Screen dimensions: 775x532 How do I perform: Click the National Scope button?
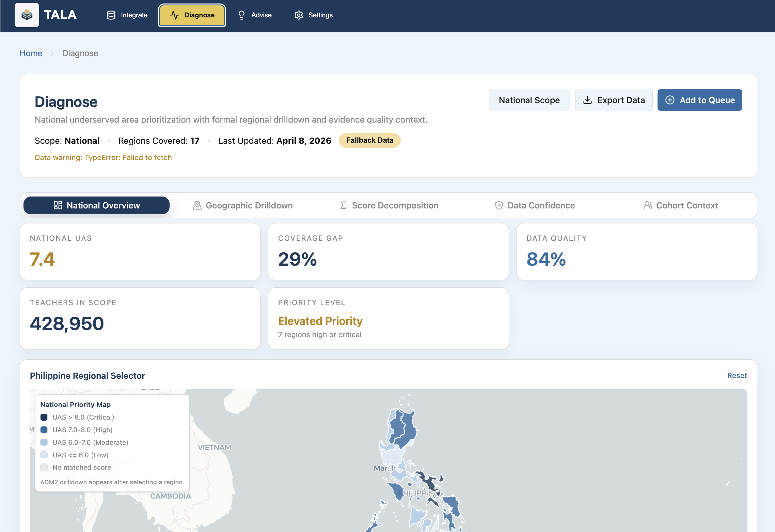pos(529,100)
